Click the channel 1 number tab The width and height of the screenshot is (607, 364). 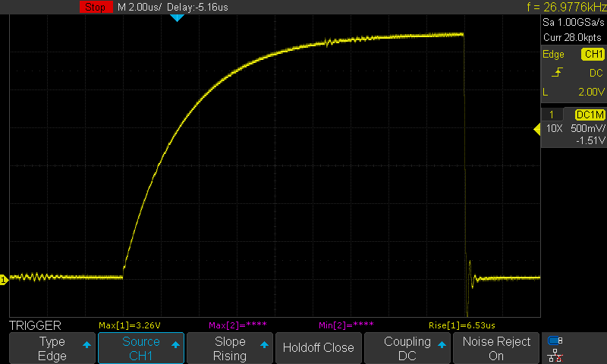point(552,115)
